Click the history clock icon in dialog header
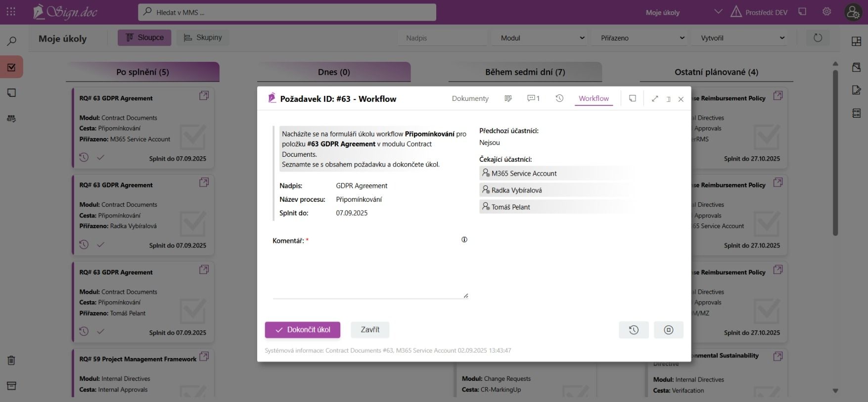This screenshot has height=402, width=868. click(x=559, y=98)
